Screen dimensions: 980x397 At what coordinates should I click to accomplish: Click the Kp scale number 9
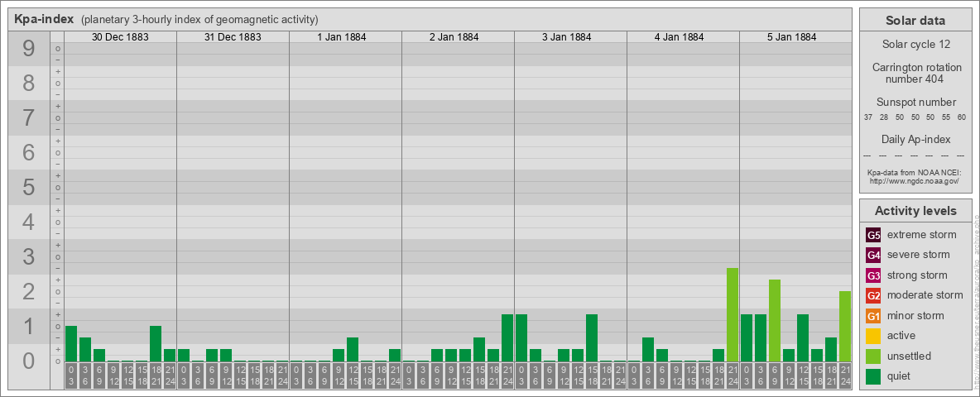click(x=29, y=49)
